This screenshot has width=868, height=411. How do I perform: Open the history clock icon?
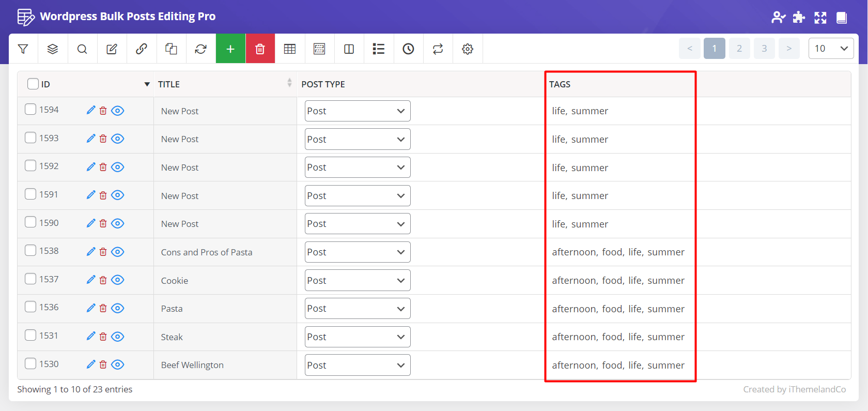(x=408, y=49)
